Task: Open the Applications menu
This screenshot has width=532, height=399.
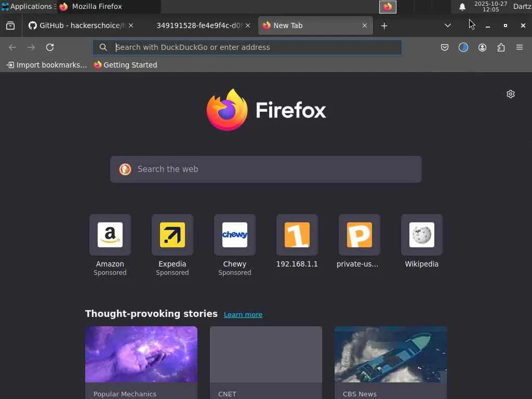Action: pos(28,6)
